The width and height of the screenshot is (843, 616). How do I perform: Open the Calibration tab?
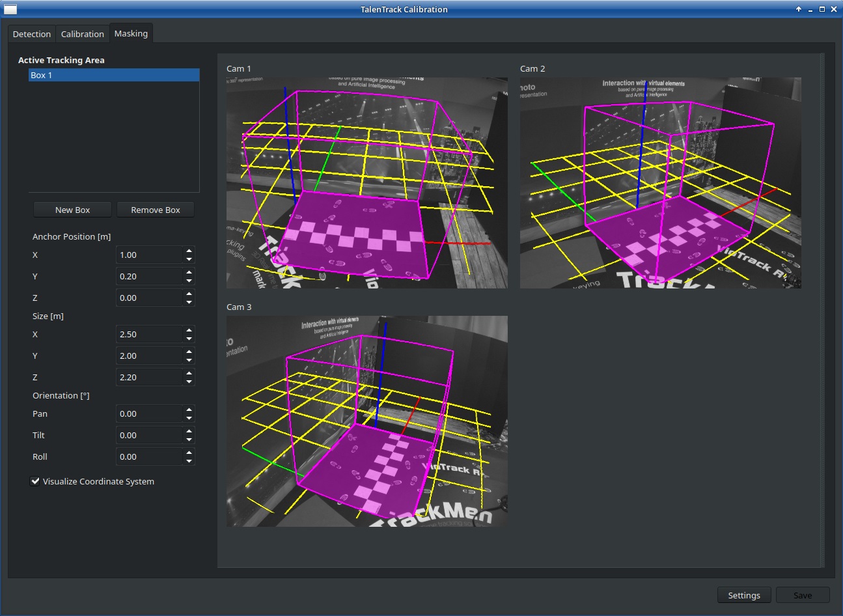coord(82,34)
